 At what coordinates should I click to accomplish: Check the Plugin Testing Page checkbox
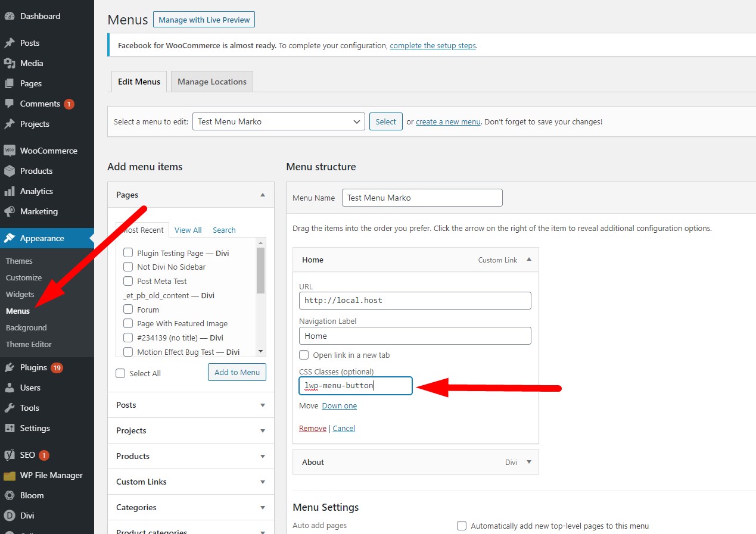point(128,253)
